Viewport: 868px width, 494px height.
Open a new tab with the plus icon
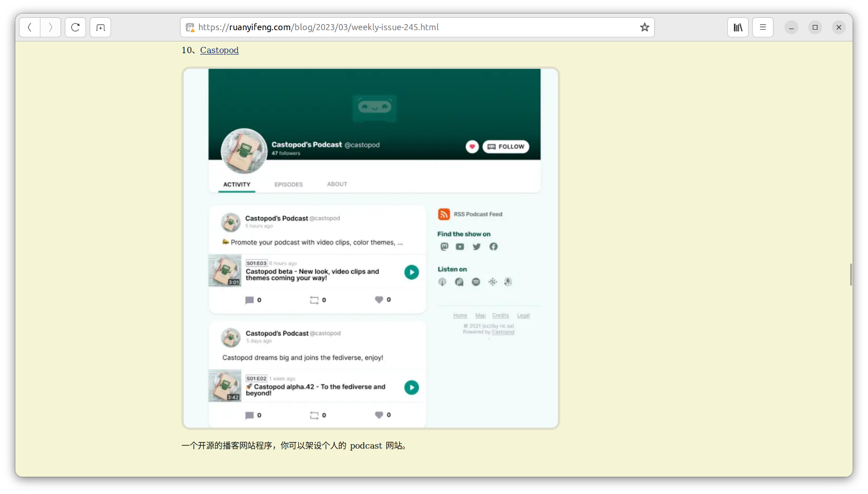pyautogui.click(x=100, y=28)
